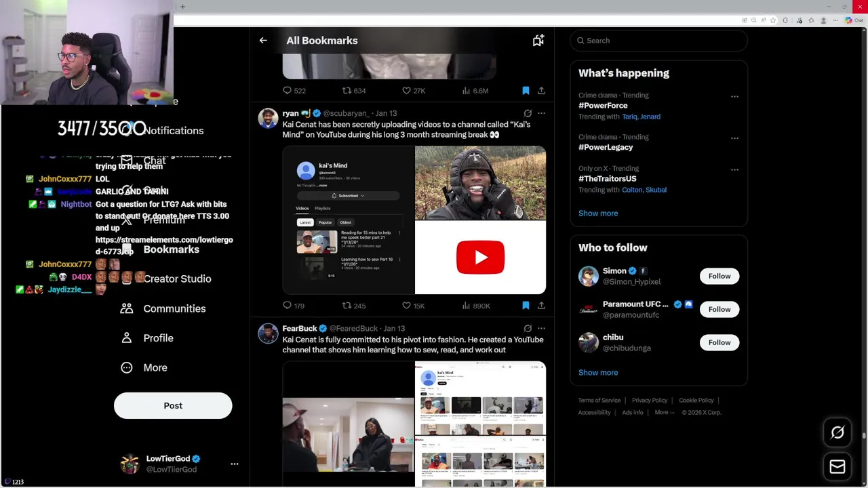
Task: Repost the top post with 634 reposts
Action: tap(354, 90)
